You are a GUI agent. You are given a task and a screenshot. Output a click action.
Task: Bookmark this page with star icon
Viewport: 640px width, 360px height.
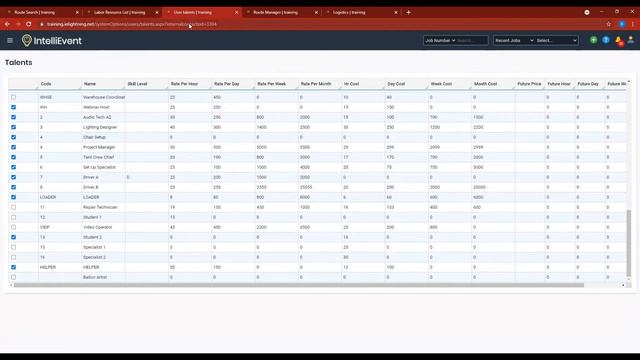(609, 24)
